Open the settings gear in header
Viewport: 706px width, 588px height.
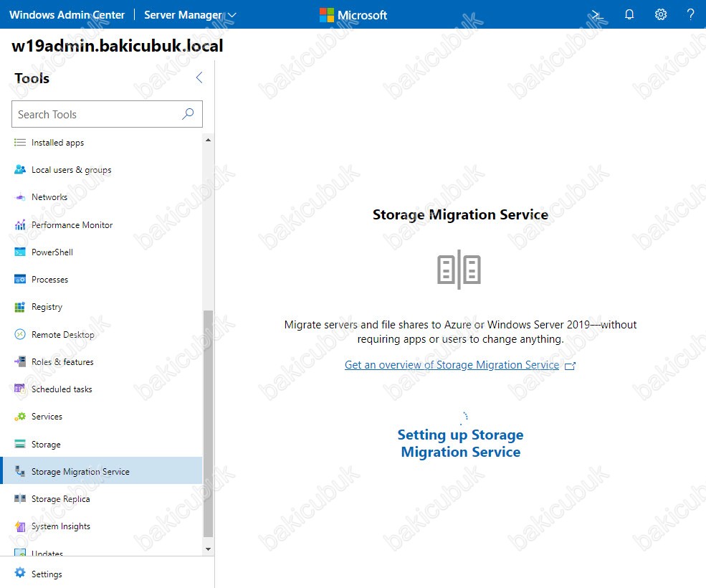661,14
